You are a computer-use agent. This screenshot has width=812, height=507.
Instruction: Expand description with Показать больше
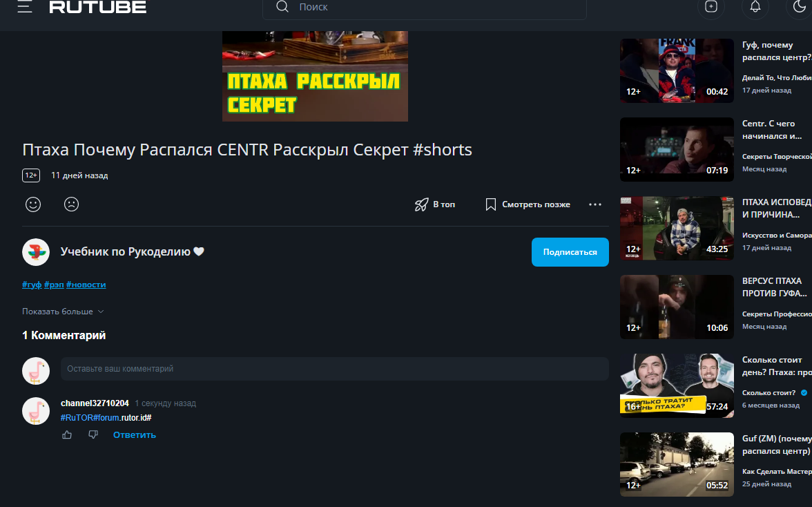(x=64, y=312)
